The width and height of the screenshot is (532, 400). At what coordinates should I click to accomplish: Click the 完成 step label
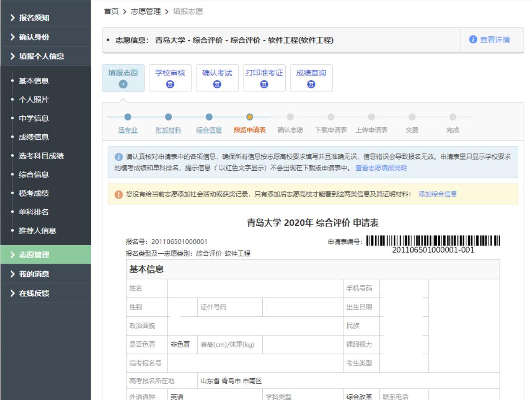coord(453,130)
